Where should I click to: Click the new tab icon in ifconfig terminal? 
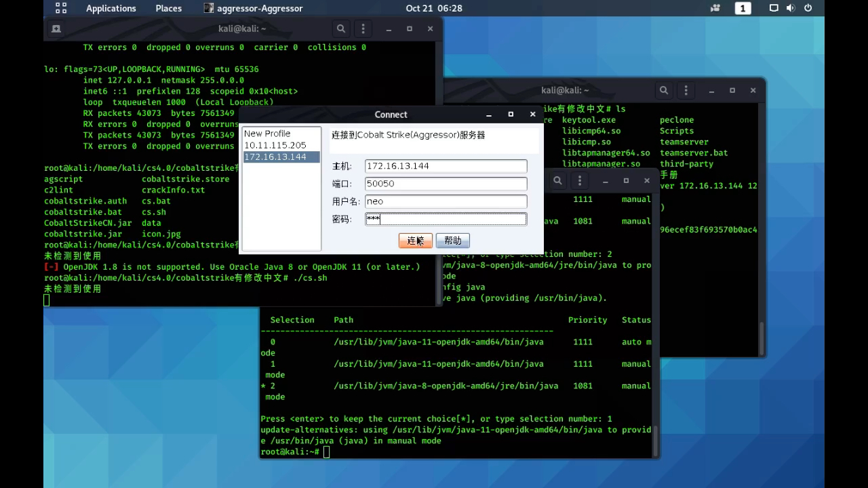[56, 28]
